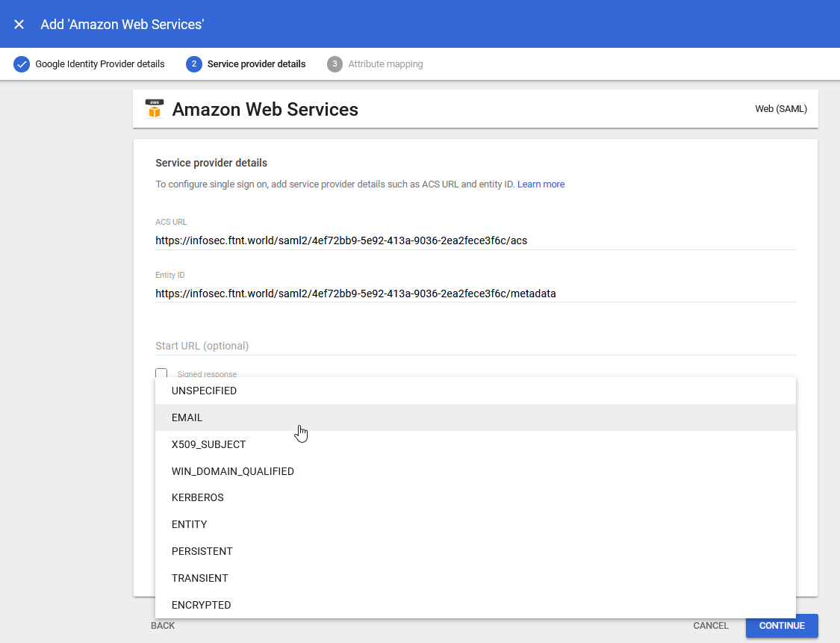Close the Add 'Amazon Web Services' dialog
This screenshot has width=840, height=643.
click(x=19, y=25)
